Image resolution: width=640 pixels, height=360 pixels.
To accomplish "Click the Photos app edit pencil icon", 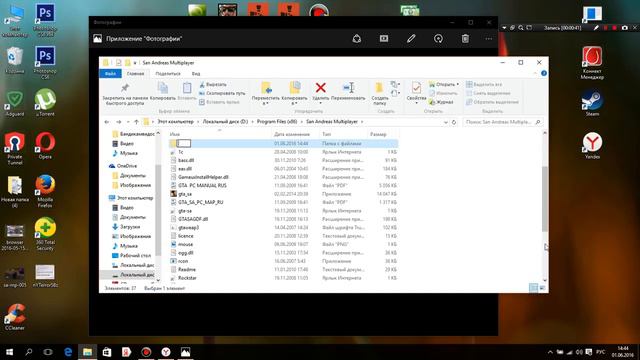I will pyautogui.click(x=411, y=39).
